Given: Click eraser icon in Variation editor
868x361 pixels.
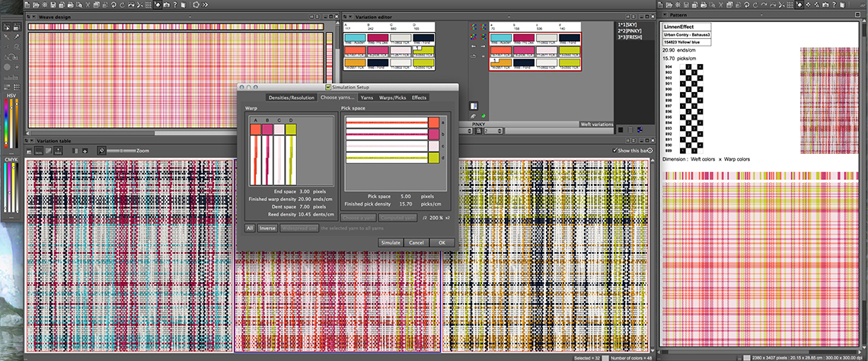Looking at the screenshot, I should pyautogui.click(x=474, y=116).
